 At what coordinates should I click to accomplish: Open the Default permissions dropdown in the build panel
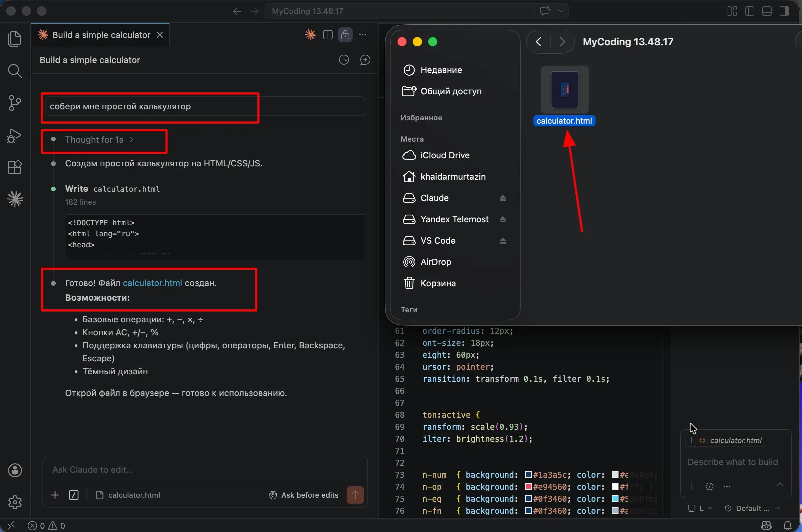[x=752, y=508]
